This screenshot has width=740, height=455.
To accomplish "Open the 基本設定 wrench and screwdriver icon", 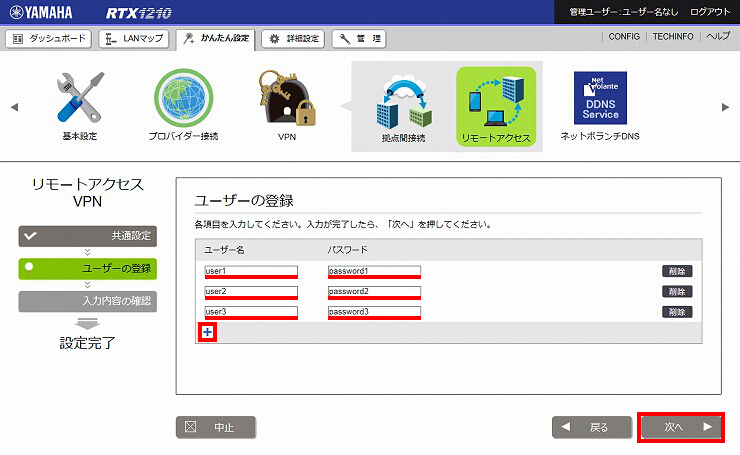I will (80, 98).
